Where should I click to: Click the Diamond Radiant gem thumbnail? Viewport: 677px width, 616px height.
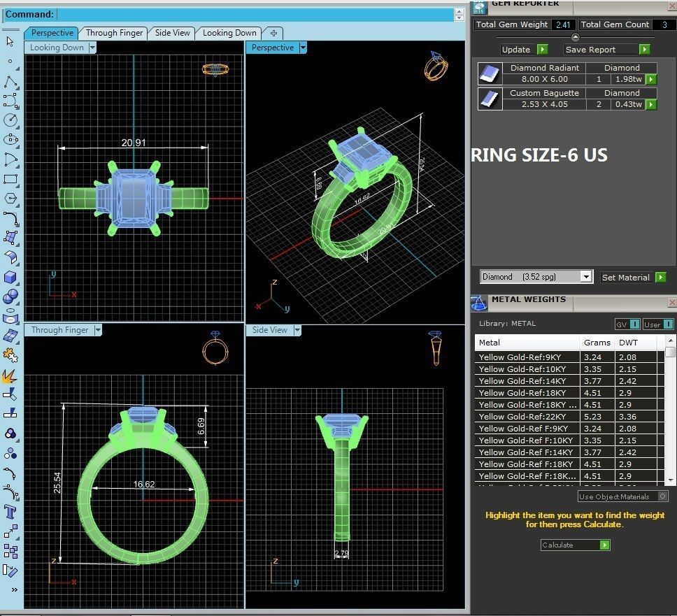(x=490, y=73)
